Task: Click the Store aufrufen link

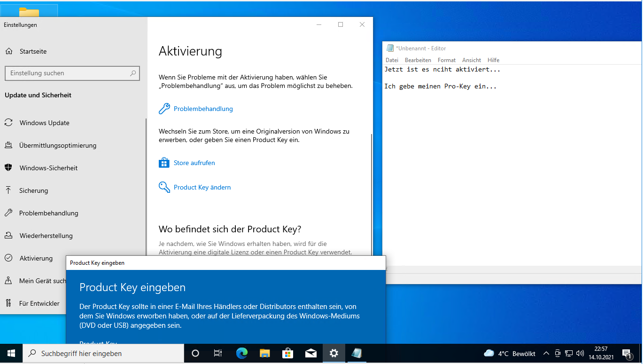Action: coord(194,163)
